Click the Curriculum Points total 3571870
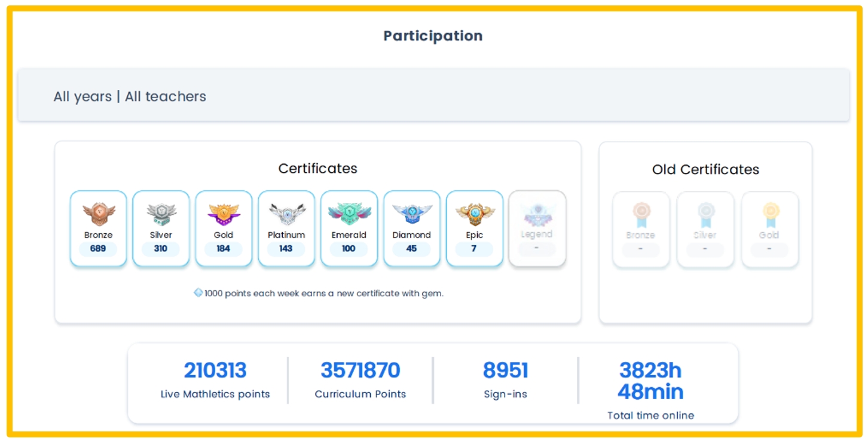This screenshot has height=447, width=868. (x=360, y=370)
